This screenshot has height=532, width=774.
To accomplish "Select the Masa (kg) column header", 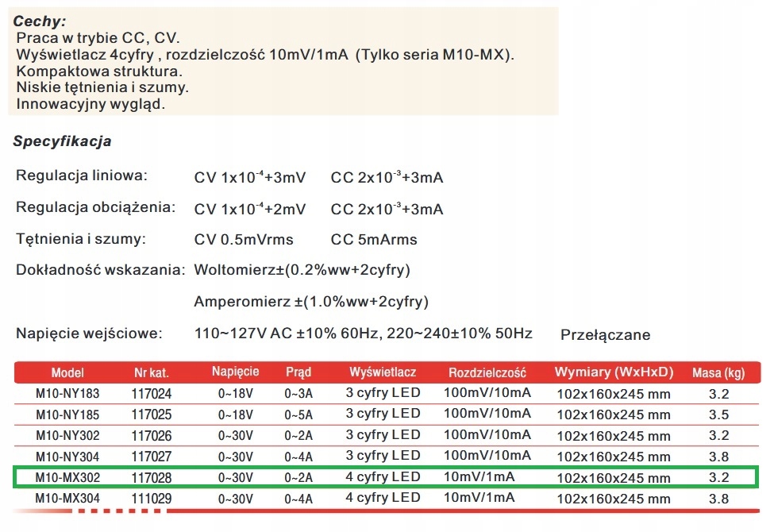I will coord(718,372).
